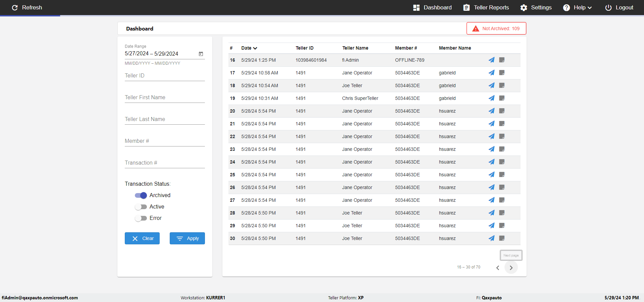Go to the previous results page

[498, 267]
